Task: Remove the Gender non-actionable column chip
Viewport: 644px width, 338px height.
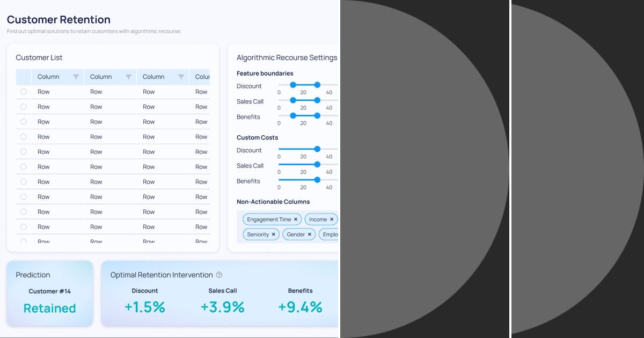Action: pos(309,234)
